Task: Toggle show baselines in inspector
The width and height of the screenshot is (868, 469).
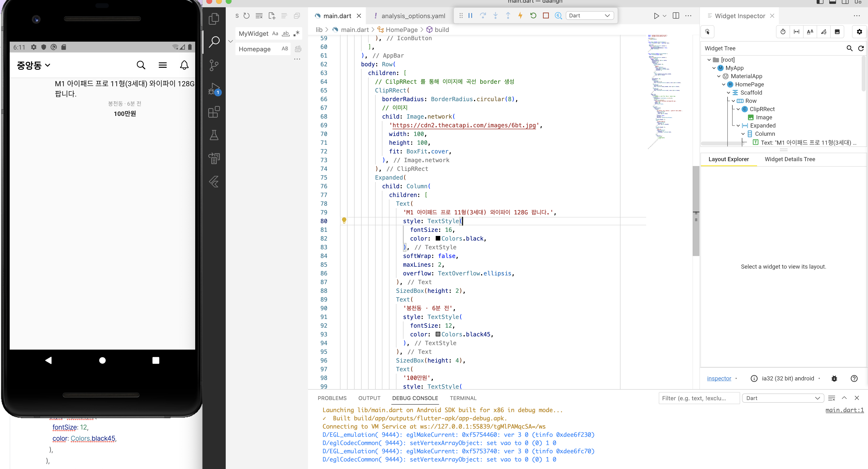Action: pos(810,32)
